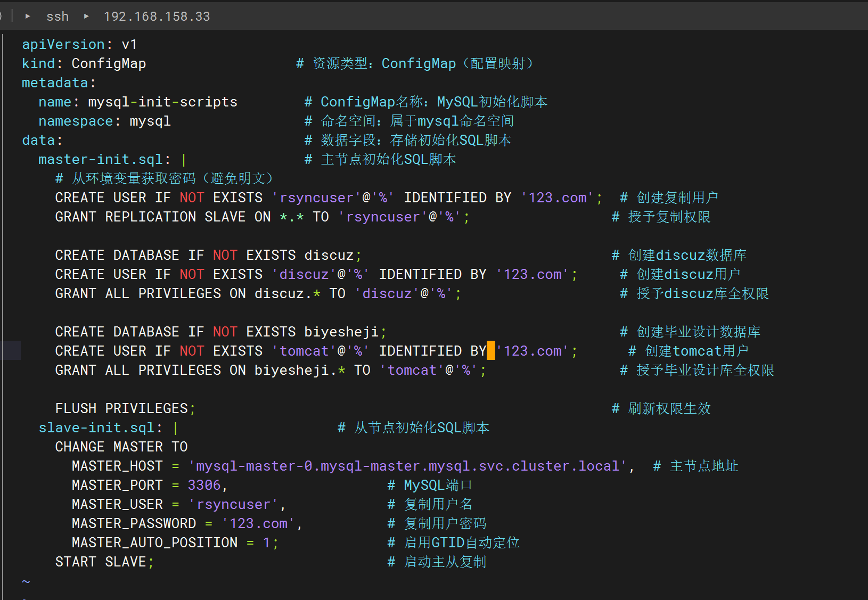Click the discuz name in CREATE DATABASE
868x600 pixels.
329,255
